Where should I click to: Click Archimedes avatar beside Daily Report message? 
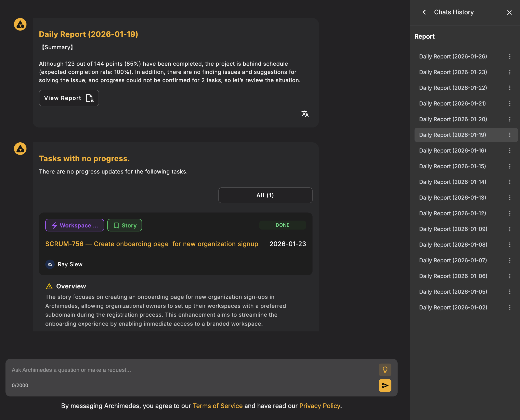[20, 24]
